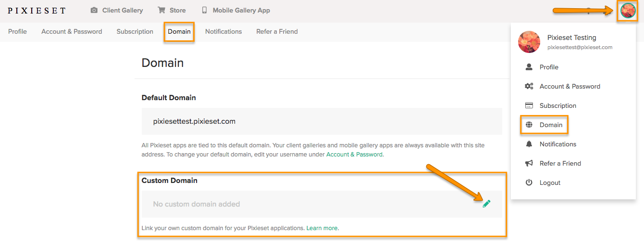Click the gears icon for Account & Password
The height and width of the screenshot is (247, 644).
point(529,86)
